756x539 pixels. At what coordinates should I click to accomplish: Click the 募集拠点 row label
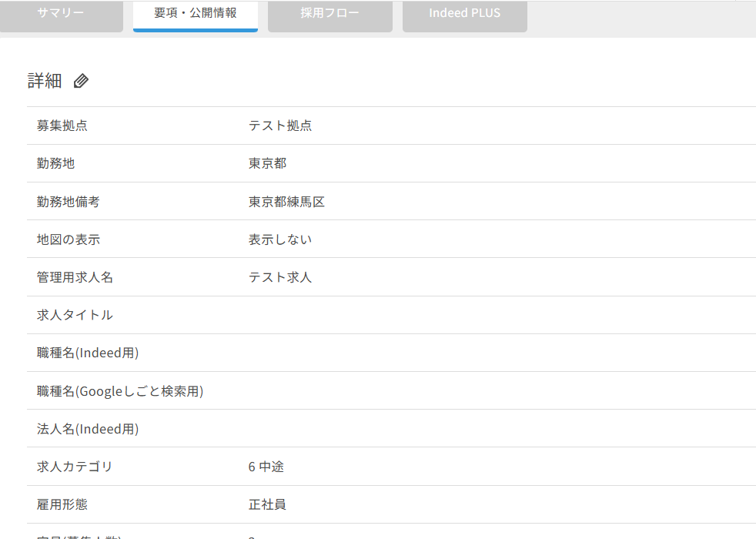point(62,126)
